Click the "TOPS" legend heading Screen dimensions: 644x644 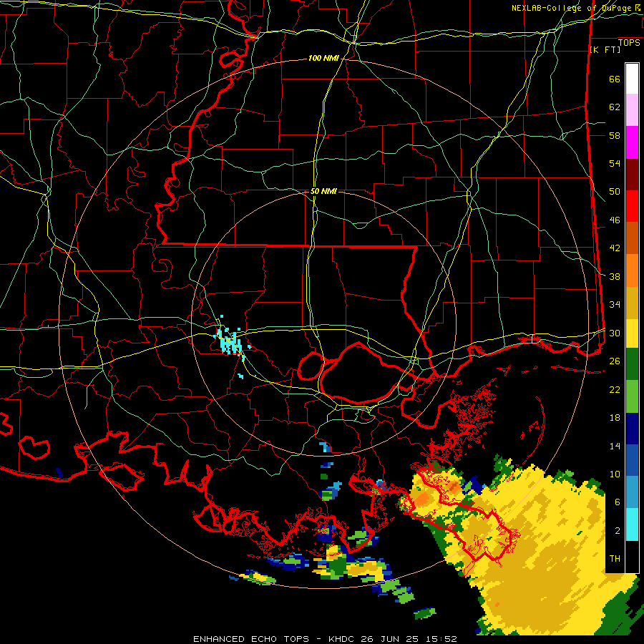point(629,42)
